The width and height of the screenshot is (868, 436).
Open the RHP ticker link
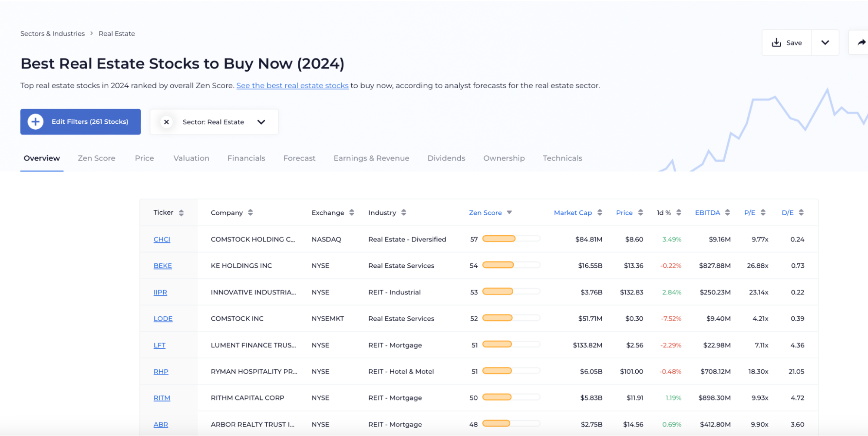(161, 372)
